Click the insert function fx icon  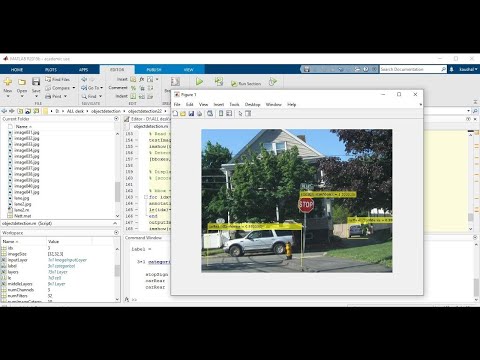pos(142,79)
